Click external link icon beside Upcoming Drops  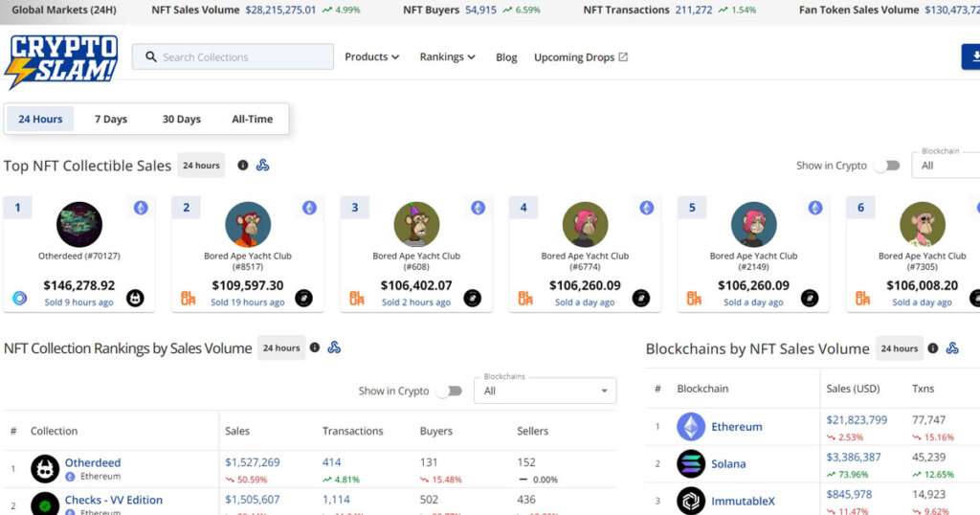coord(623,56)
